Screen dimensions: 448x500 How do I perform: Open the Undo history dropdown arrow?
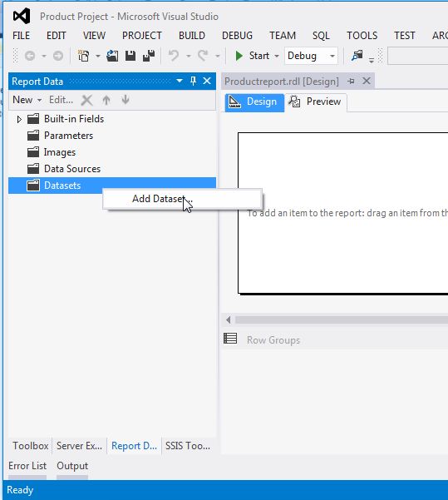(x=189, y=56)
